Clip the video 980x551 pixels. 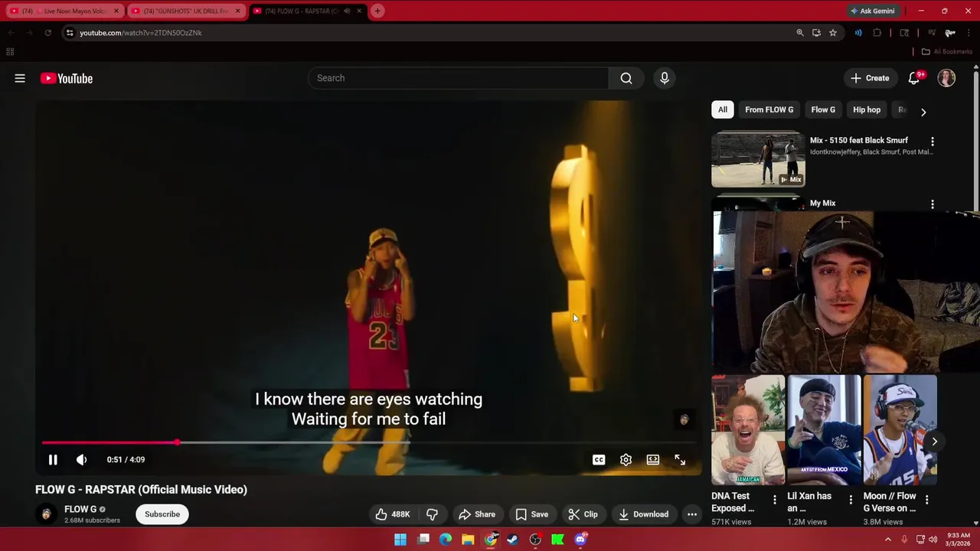click(x=583, y=514)
